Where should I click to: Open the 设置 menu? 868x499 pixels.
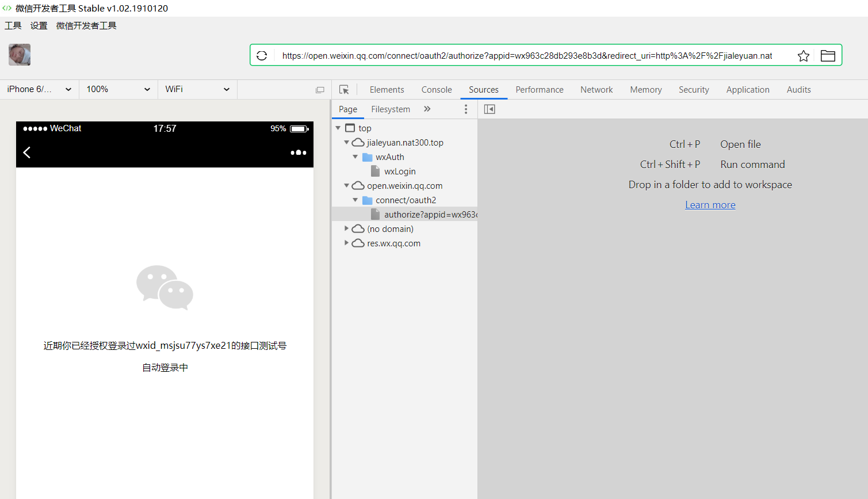point(39,26)
